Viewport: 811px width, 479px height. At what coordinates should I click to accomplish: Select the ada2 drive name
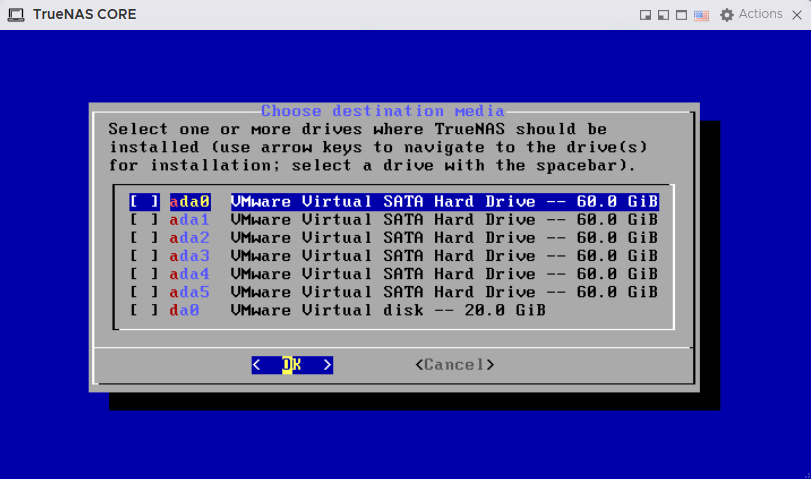click(190, 237)
